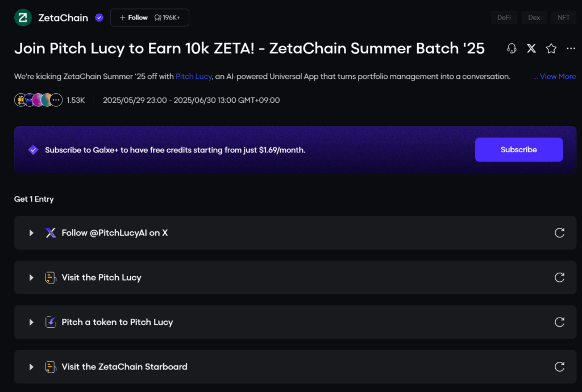The width and height of the screenshot is (582, 392).
Task: Refresh the Pitch a token task
Action: [559, 322]
